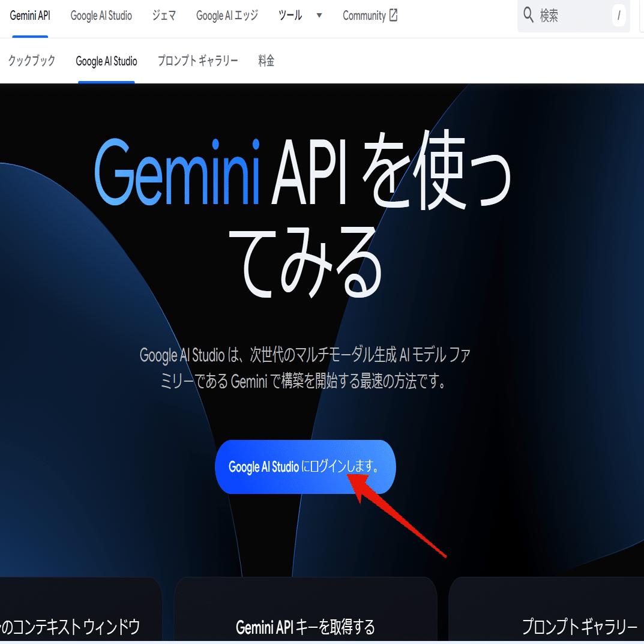Click the "/" shortcut badge in the search box
Viewport: 644px width, 644px height.
tap(618, 16)
